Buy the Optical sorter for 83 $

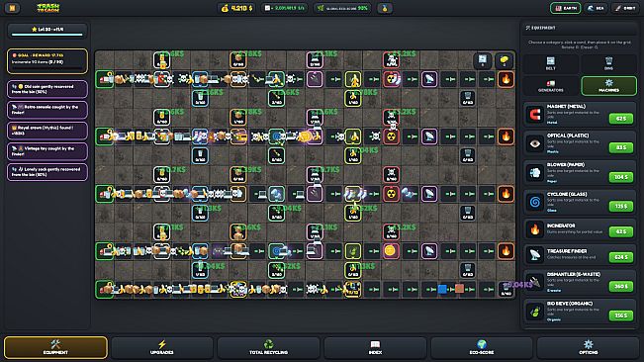tap(621, 147)
